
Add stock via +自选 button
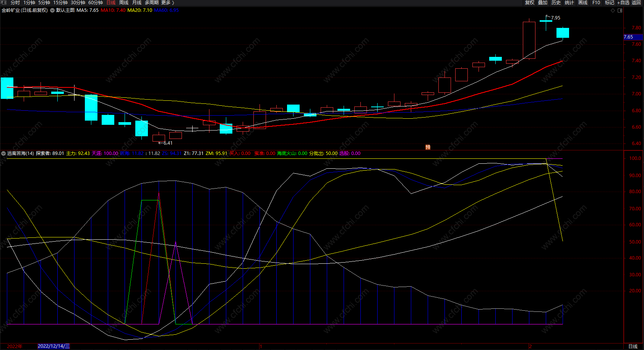623,3
